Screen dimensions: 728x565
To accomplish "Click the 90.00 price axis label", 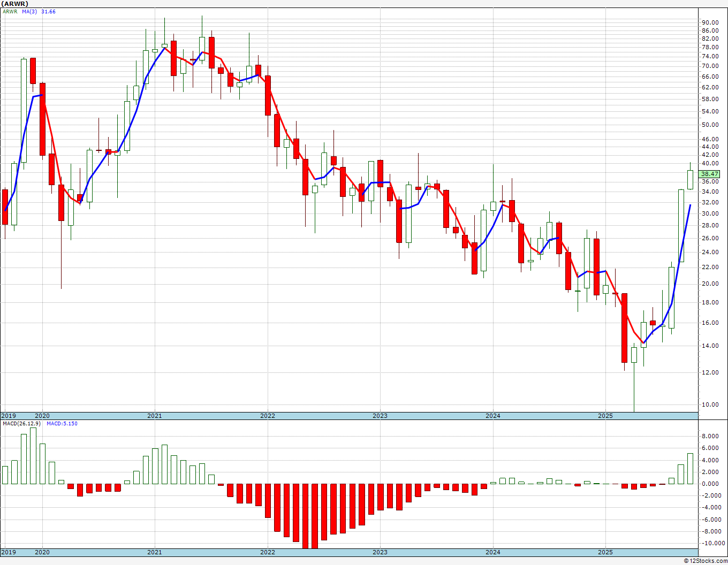I will click(x=710, y=22).
